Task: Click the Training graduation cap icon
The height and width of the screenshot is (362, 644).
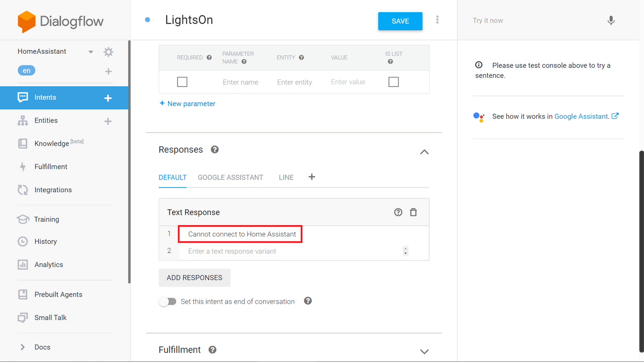Action: pyautogui.click(x=23, y=219)
